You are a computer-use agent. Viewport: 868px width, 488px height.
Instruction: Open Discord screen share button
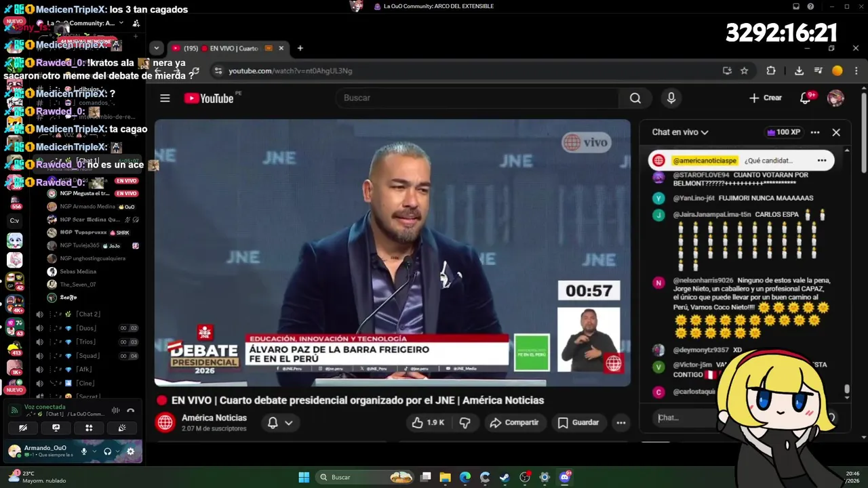coord(56,428)
